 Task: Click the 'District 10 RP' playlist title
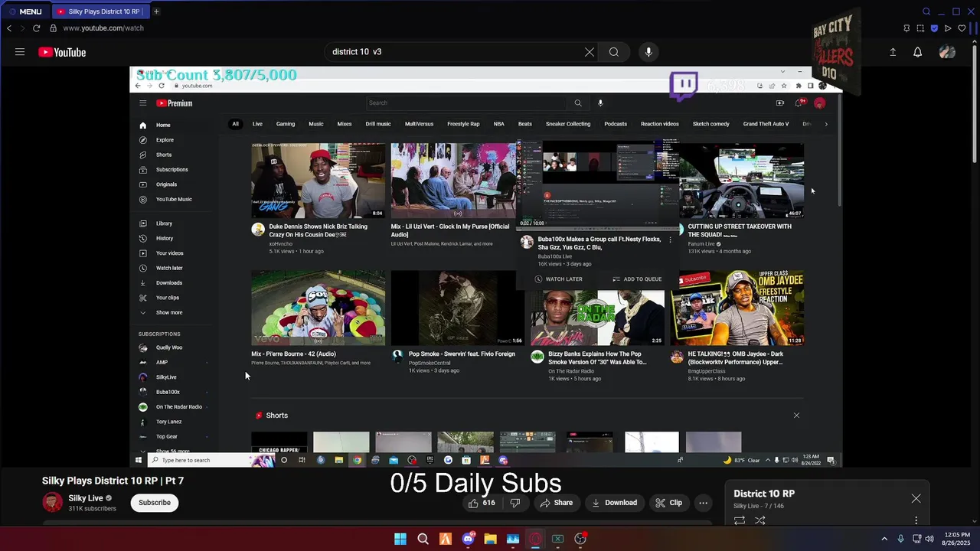click(x=764, y=494)
